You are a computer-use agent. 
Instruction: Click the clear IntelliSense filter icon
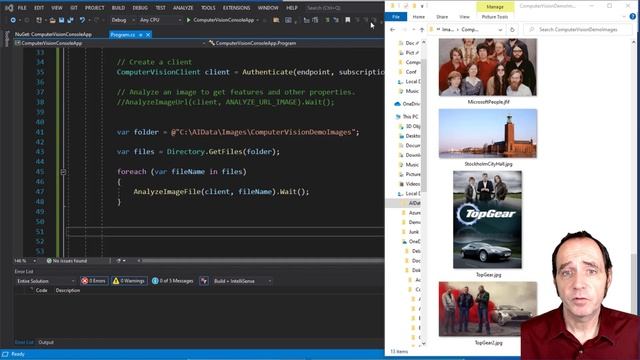click(x=204, y=281)
